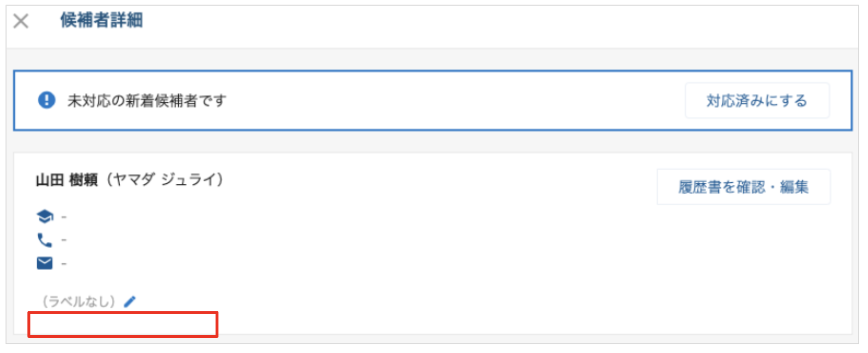Click the dash beside the email icon
The height and width of the screenshot is (353, 868).
[x=64, y=264]
